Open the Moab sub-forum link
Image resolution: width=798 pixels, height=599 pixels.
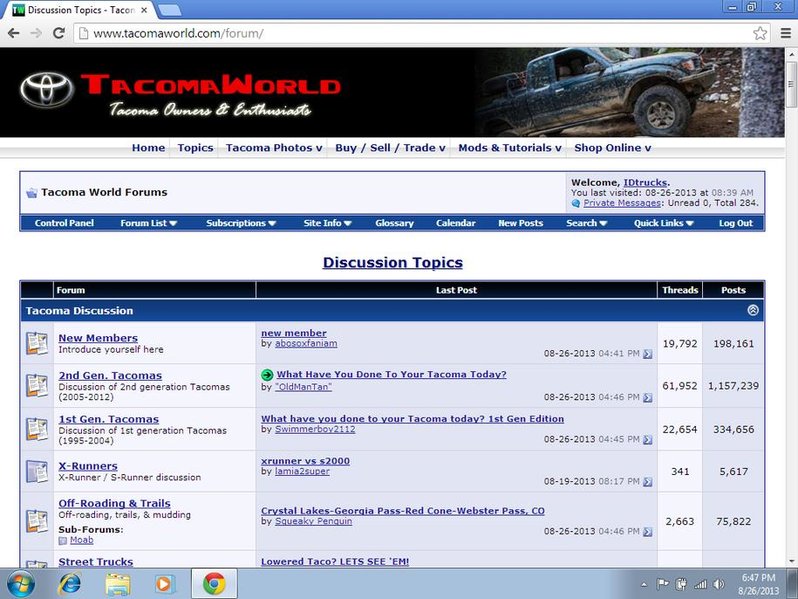[x=81, y=540]
